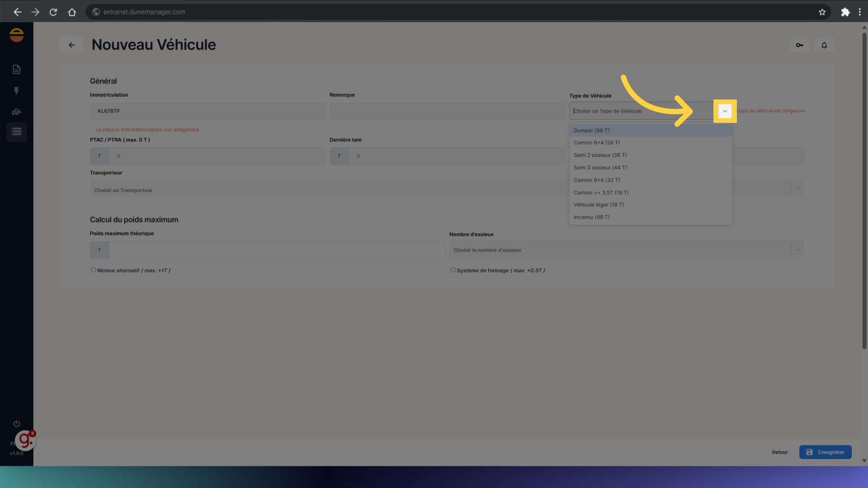Click the back arrow beside Nouveau Véhicule
The width and height of the screenshot is (868, 488).
71,45
